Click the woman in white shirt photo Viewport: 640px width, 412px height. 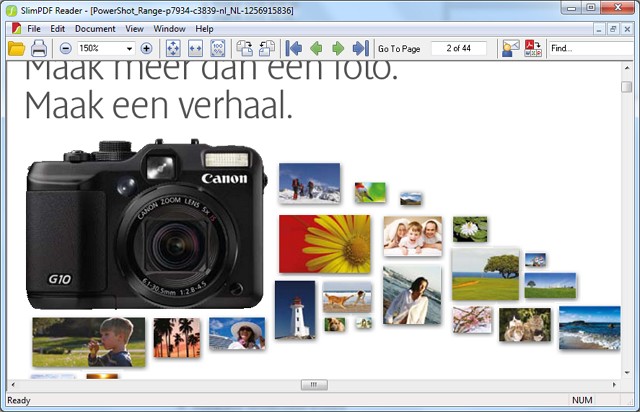point(412,295)
